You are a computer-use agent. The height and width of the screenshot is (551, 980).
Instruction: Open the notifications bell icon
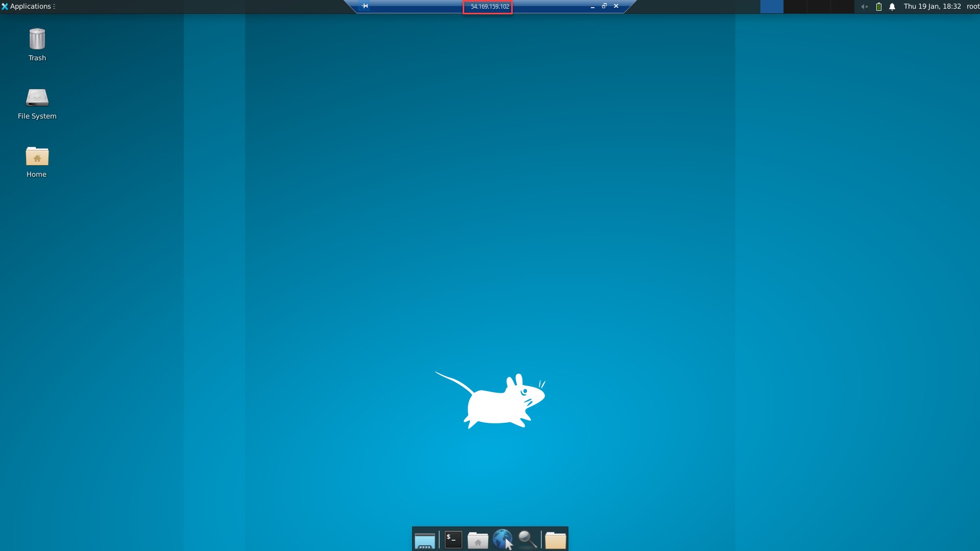pos(892,7)
